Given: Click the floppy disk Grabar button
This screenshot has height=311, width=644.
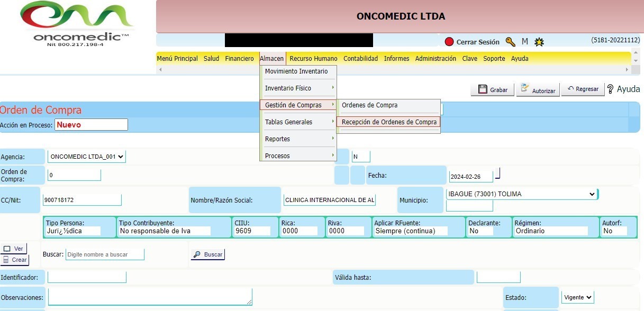Looking at the screenshot, I should pyautogui.click(x=492, y=90).
